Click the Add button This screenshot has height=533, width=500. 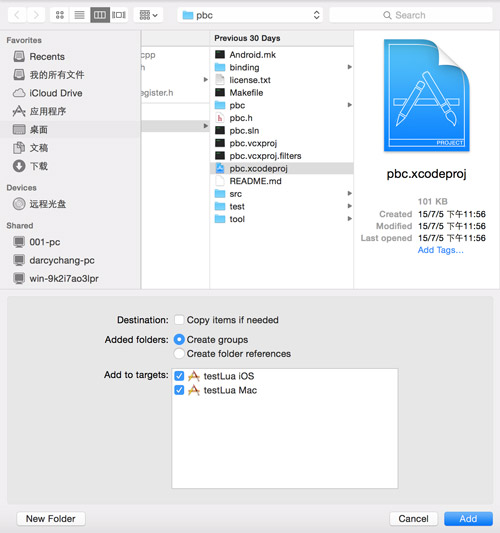[x=468, y=519]
